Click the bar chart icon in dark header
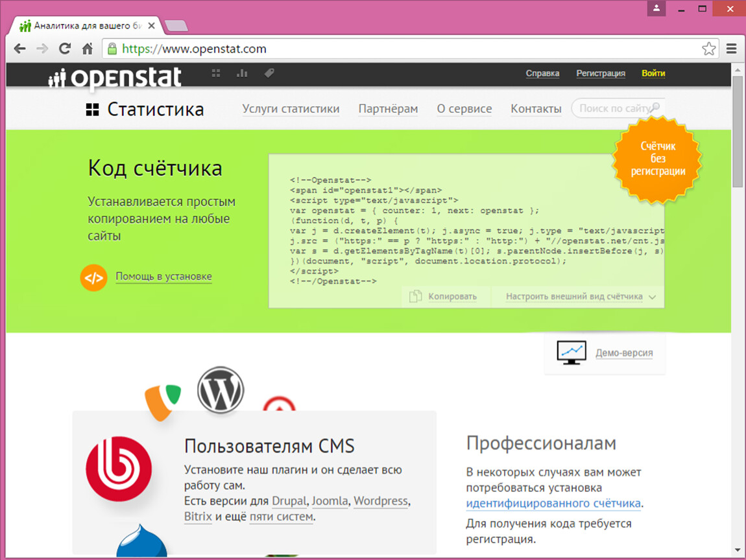This screenshot has height=560, width=746. 242,73
